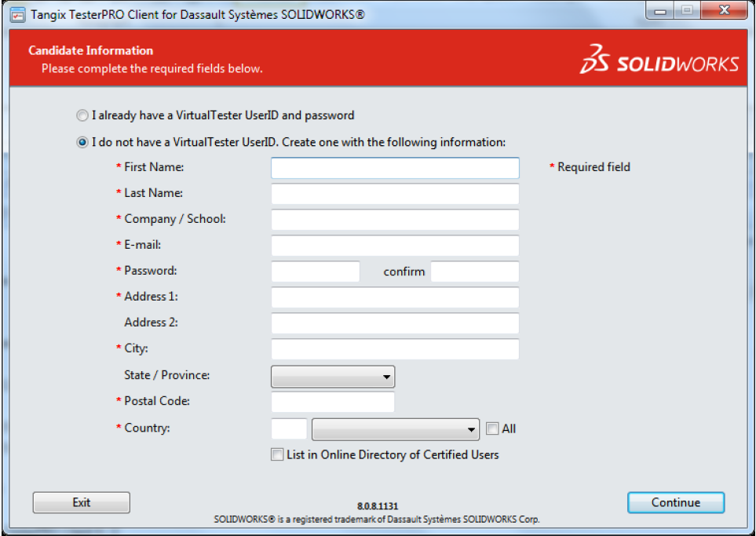756x536 pixels.
Task: Click the Tangix TesterPRO title bar icon
Action: pyautogui.click(x=18, y=14)
